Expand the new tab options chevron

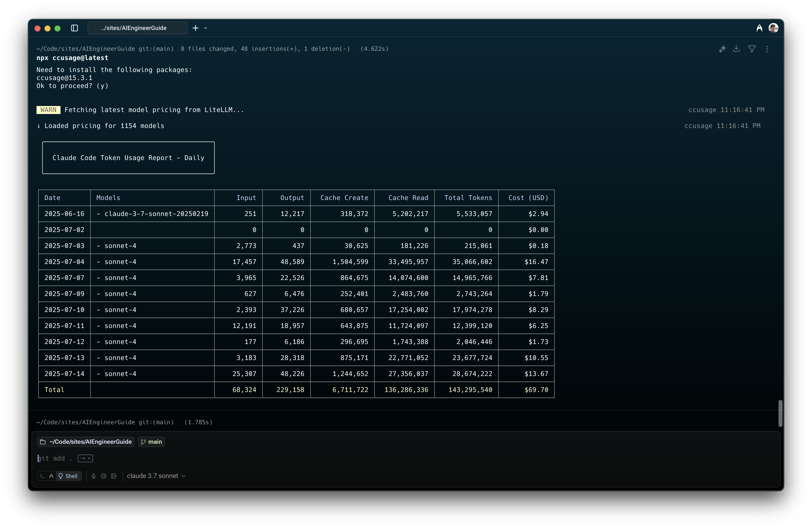pos(205,28)
